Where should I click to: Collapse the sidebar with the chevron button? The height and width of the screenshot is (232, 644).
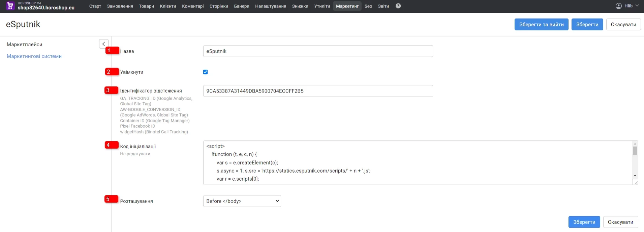(104, 44)
